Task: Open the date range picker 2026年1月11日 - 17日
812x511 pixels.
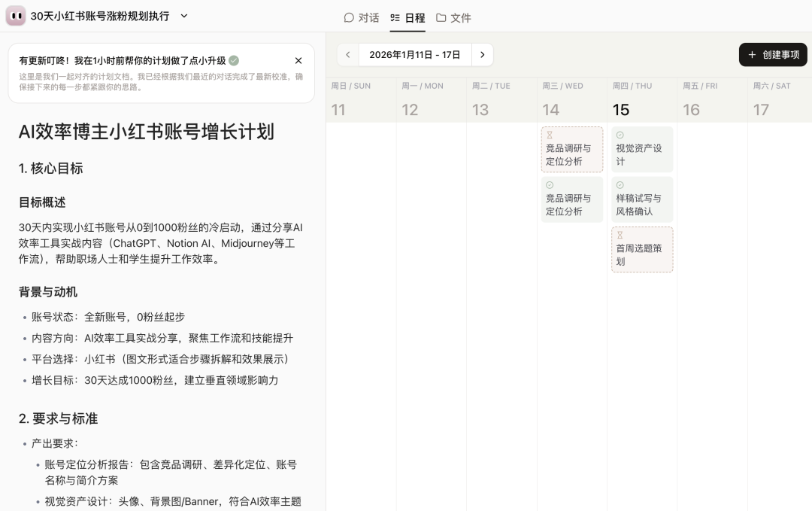Action: point(415,55)
